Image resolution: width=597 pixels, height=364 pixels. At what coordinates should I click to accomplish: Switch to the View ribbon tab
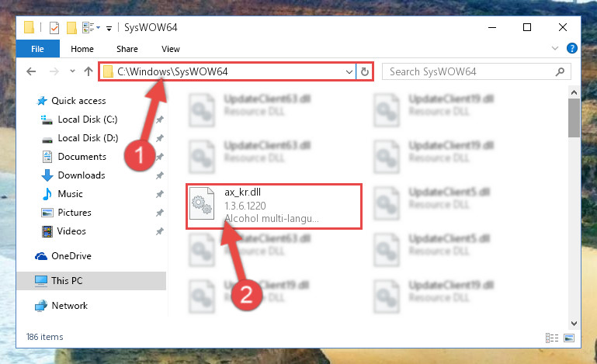[170, 49]
